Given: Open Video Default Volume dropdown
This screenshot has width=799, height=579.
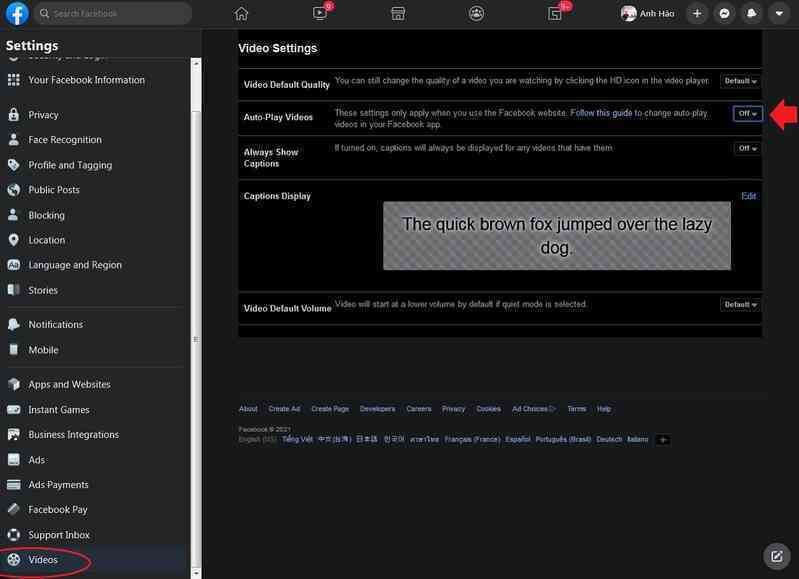Looking at the screenshot, I should coord(740,305).
